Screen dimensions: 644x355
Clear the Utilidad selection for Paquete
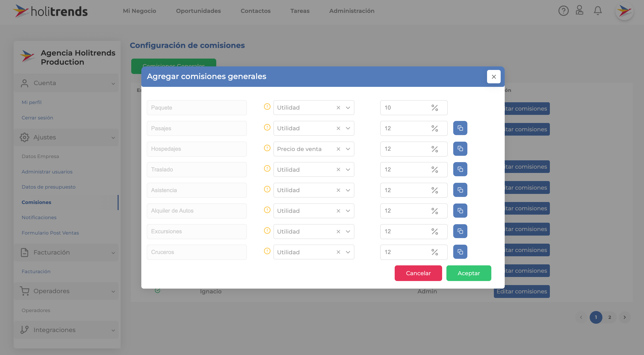(338, 108)
